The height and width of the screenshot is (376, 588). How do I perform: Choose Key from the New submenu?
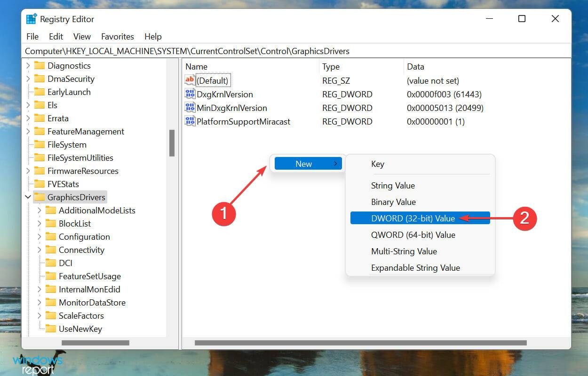coord(378,164)
